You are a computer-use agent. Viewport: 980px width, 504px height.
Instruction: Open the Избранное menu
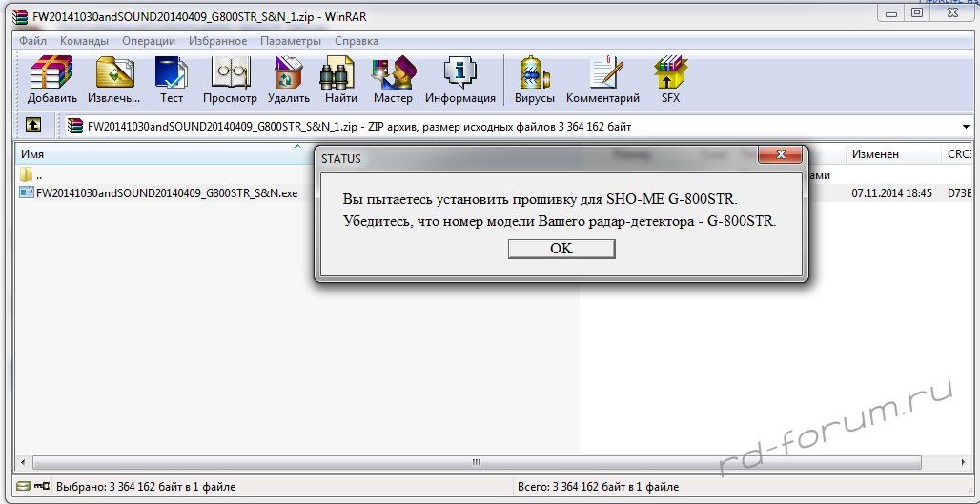218,41
